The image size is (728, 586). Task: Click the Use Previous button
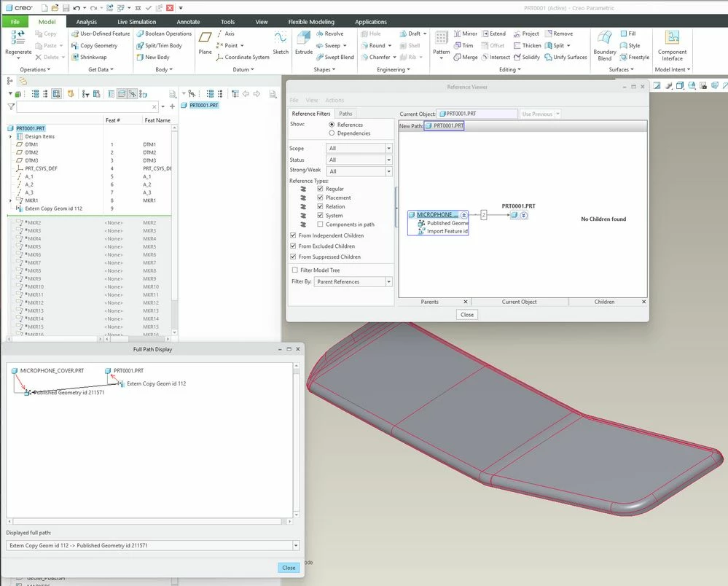pyautogui.click(x=537, y=114)
